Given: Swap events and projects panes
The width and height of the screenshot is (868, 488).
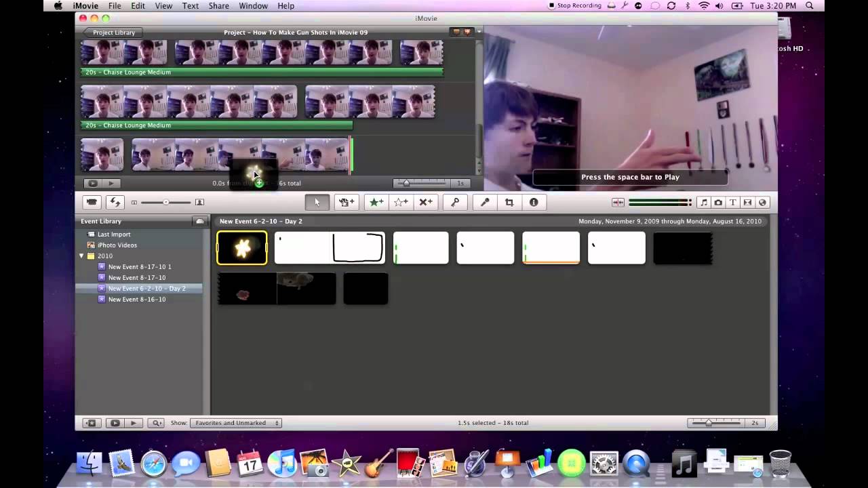Looking at the screenshot, I should click(115, 202).
